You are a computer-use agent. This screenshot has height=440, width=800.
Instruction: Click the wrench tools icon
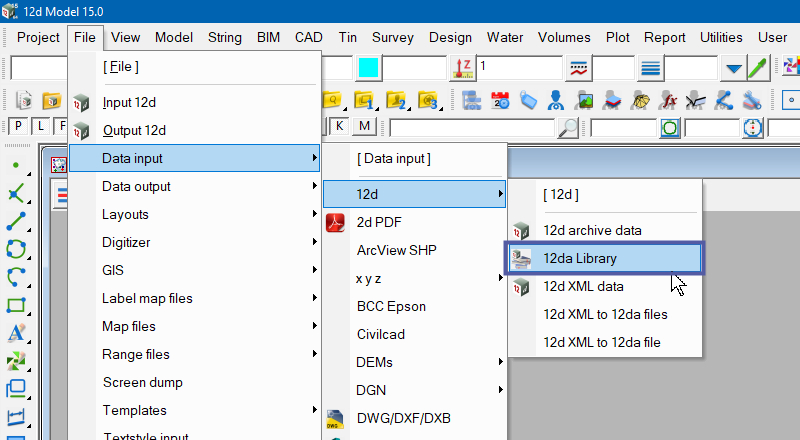[x=752, y=100]
